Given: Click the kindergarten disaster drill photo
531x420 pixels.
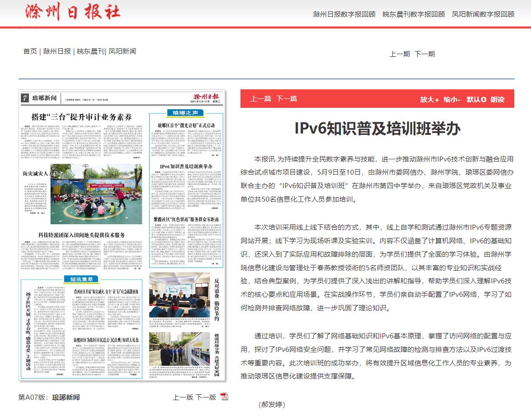Looking at the screenshot, I should click(x=96, y=194).
